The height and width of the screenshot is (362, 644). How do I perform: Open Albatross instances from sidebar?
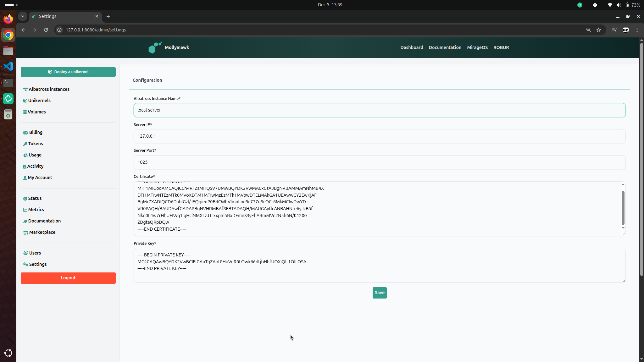click(49, 89)
